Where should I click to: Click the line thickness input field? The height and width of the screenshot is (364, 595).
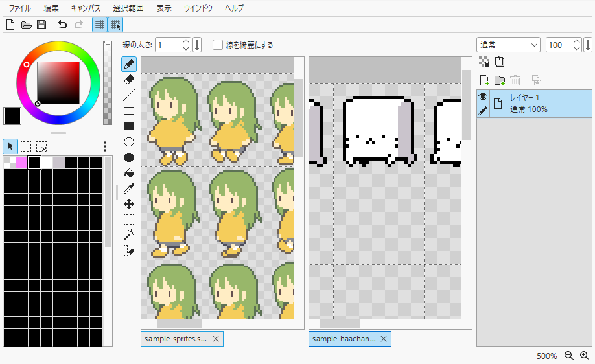click(168, 45)
